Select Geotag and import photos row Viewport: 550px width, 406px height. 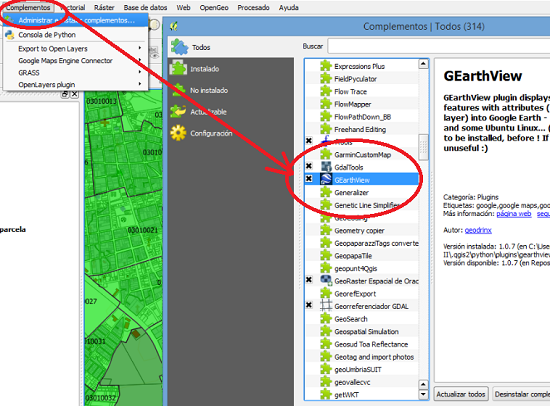[362, 357]
